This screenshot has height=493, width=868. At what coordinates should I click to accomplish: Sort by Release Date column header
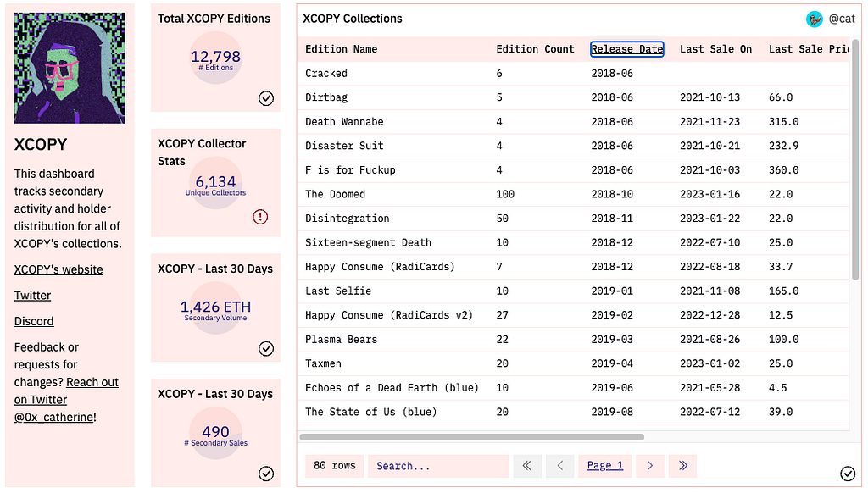[626, 49]
